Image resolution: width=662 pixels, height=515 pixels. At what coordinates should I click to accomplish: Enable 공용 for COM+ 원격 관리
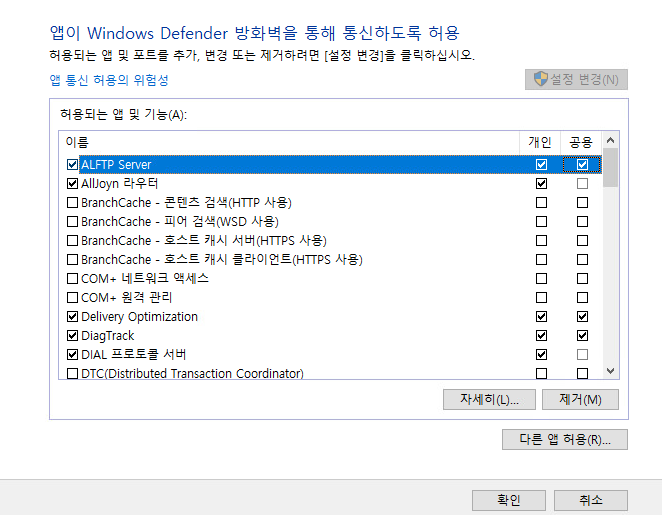click(582, 298)
